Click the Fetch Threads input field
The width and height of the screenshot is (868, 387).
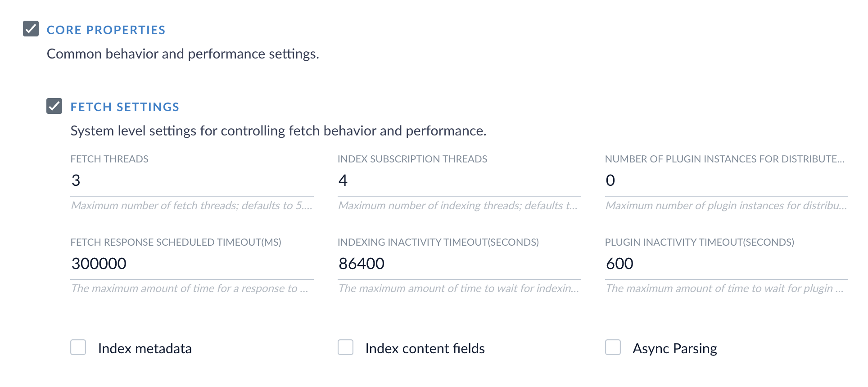192,180
